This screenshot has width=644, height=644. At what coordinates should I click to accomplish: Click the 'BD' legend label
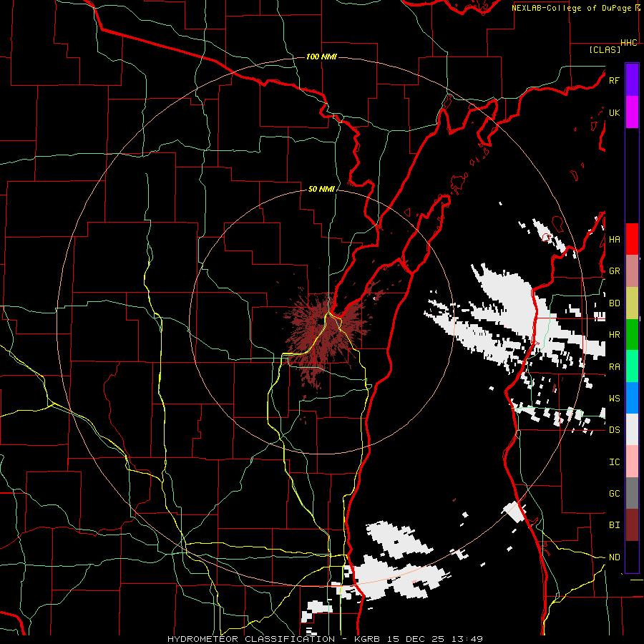(615, 303)
